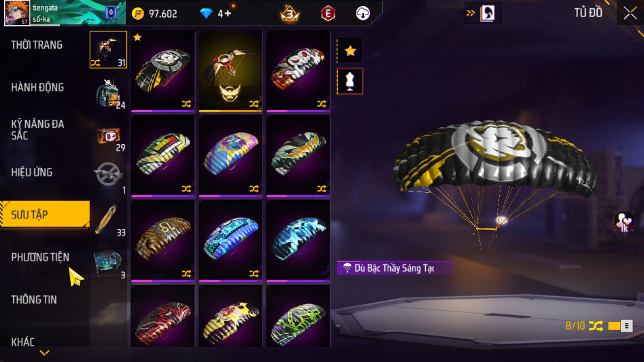This screenshot has height=362, width=644.
Task: Select the red E badge icon
Action: coord(328,14)
